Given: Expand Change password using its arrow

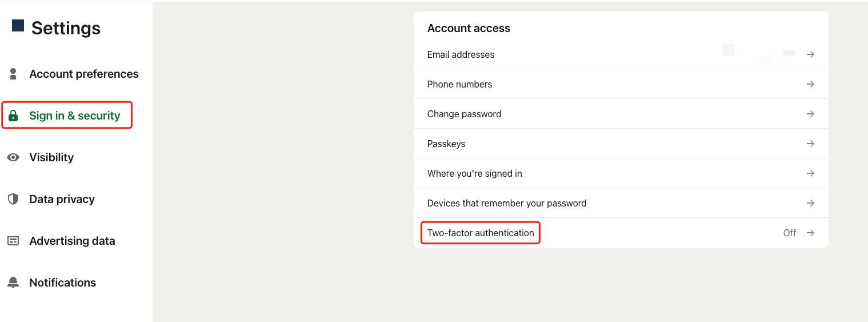Looking at the screenshot, I should 810,114.
